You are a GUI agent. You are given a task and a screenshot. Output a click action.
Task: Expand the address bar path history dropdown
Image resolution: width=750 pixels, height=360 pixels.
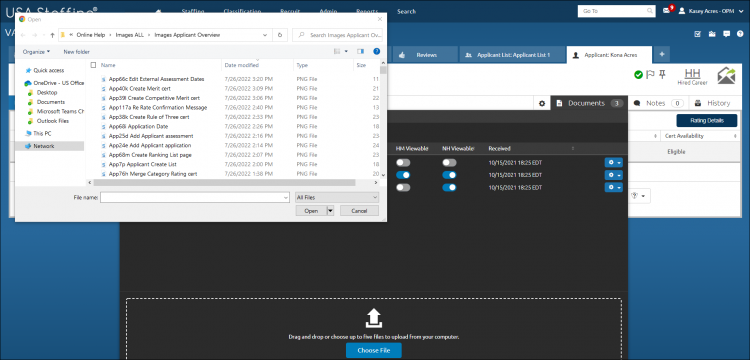click(x=265, y=35)
